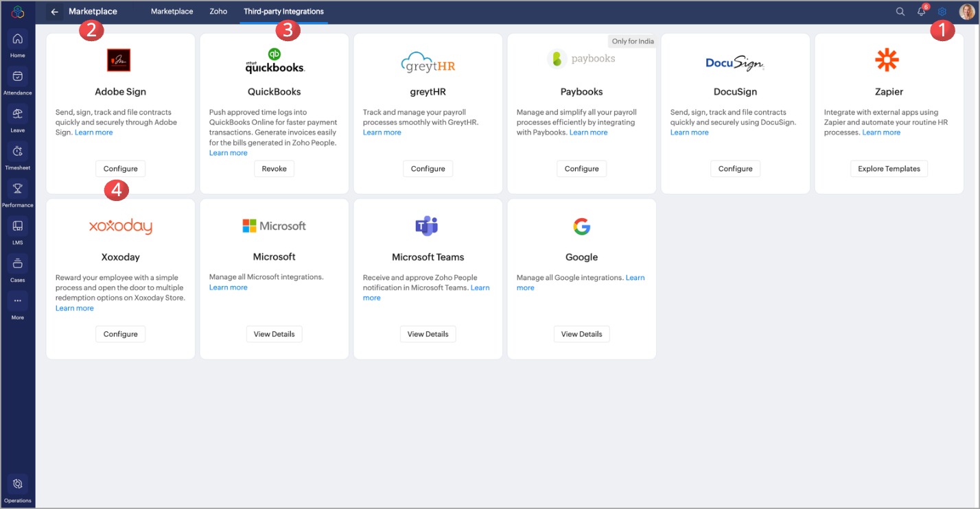
Task: Open the Leave module icon
Action: point(18,114)
